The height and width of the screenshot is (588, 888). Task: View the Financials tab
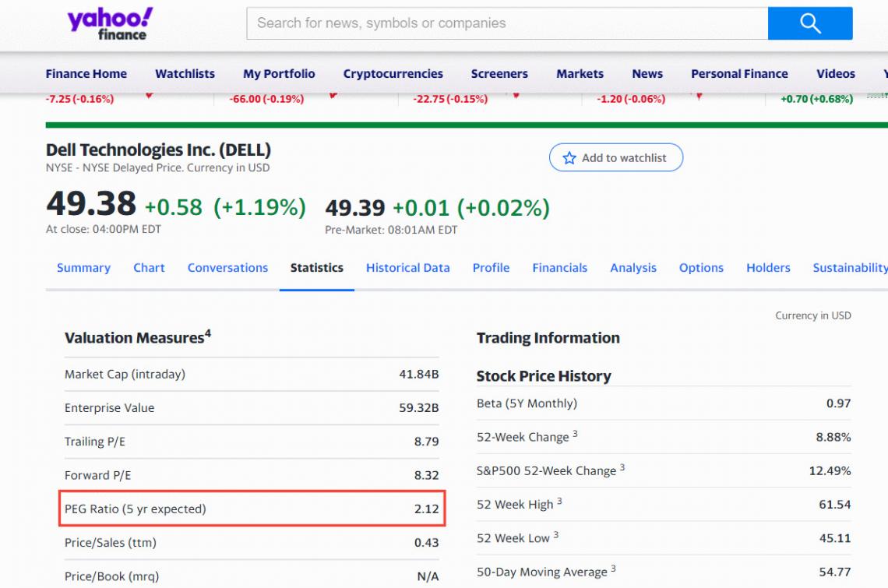(x=559, y=268)
